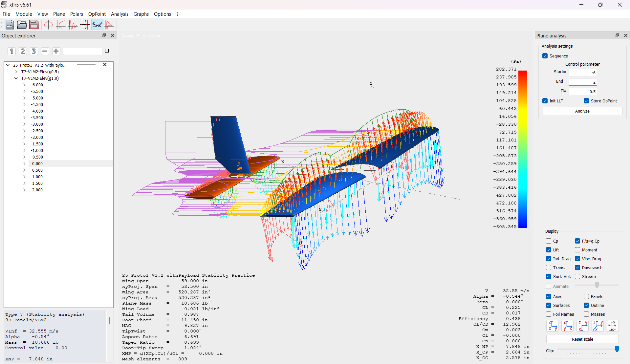
Task: Toggle the Store OpPoint checkbox
Action: pos(586,101)
